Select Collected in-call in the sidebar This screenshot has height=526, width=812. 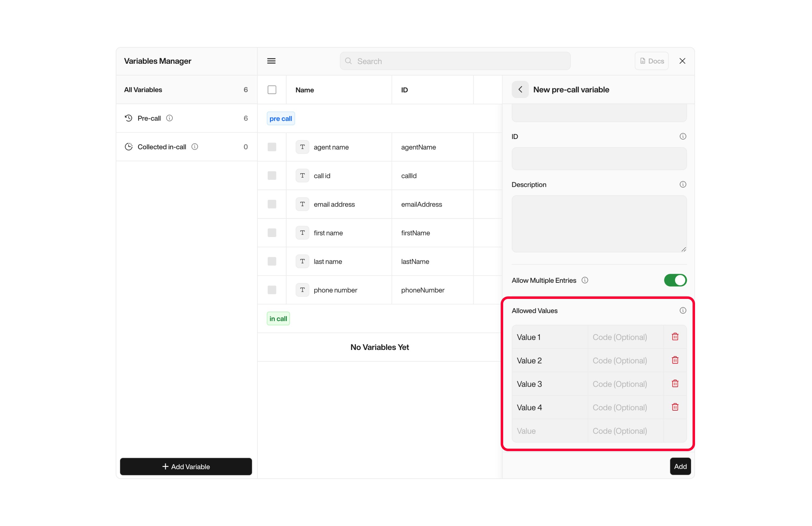pyautogui.click(x=162, y=147)
